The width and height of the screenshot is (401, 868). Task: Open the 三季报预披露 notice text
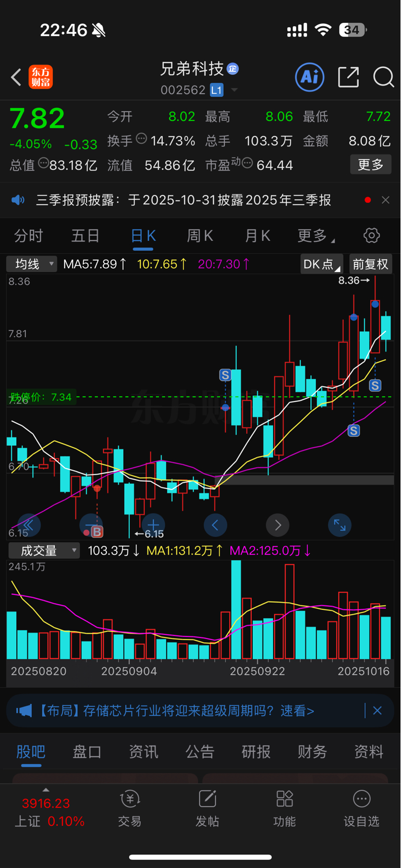pyautogui.click(x=184, y=200)
